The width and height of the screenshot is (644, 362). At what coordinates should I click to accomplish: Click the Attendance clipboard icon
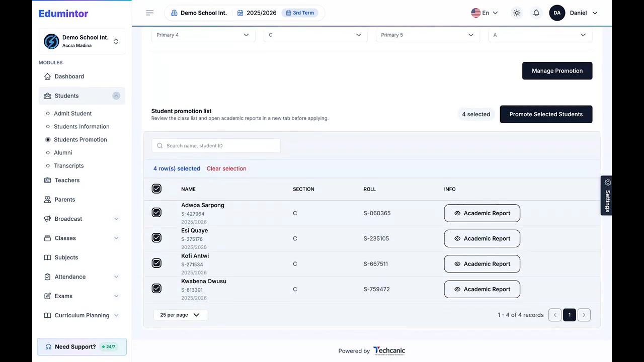point(47,277)
